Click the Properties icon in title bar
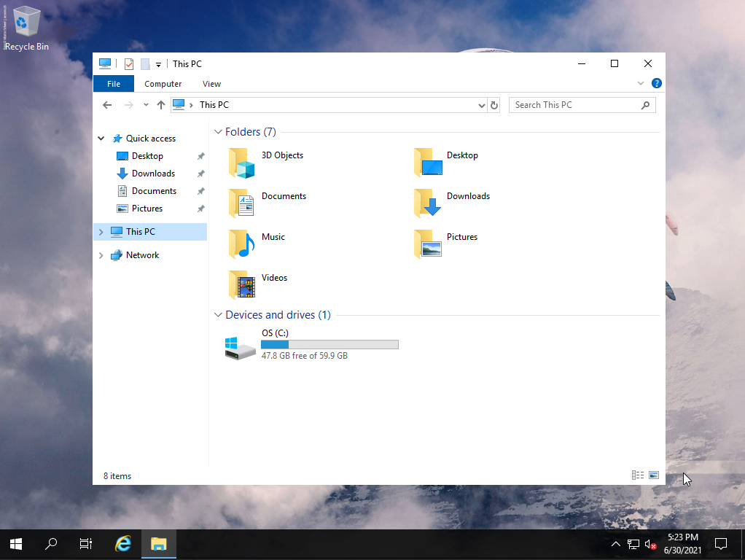745x560 pixels. 129,64
